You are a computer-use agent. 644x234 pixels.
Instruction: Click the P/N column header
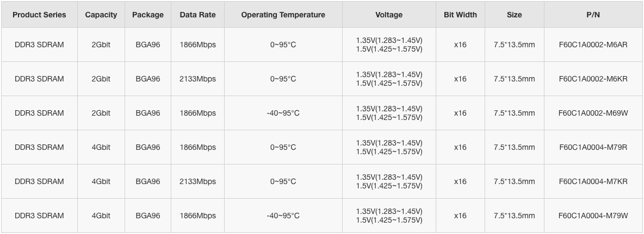(x=593, y=15)
